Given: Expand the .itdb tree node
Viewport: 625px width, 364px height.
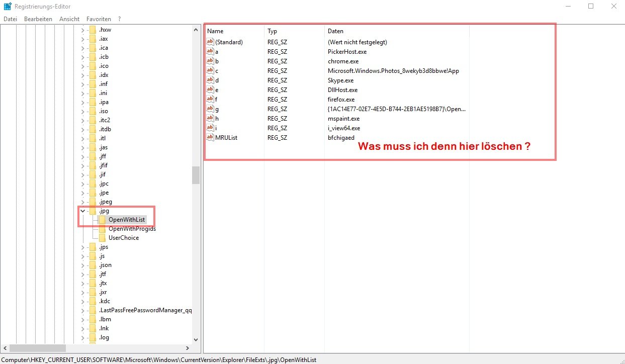Looking at the screenshot, I should pyautogui.click(x=83, y=129).
